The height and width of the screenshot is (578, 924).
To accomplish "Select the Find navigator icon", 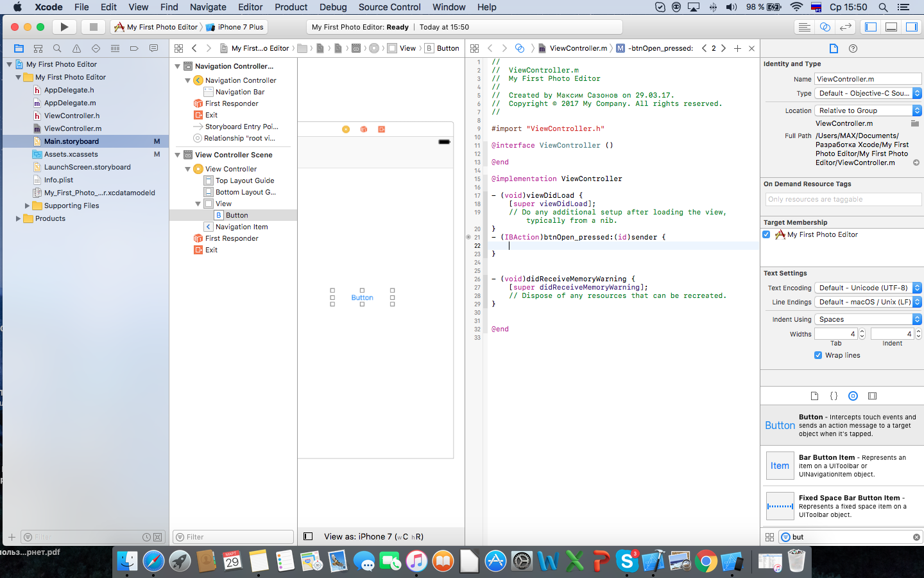I will click(x=57, y=49).
